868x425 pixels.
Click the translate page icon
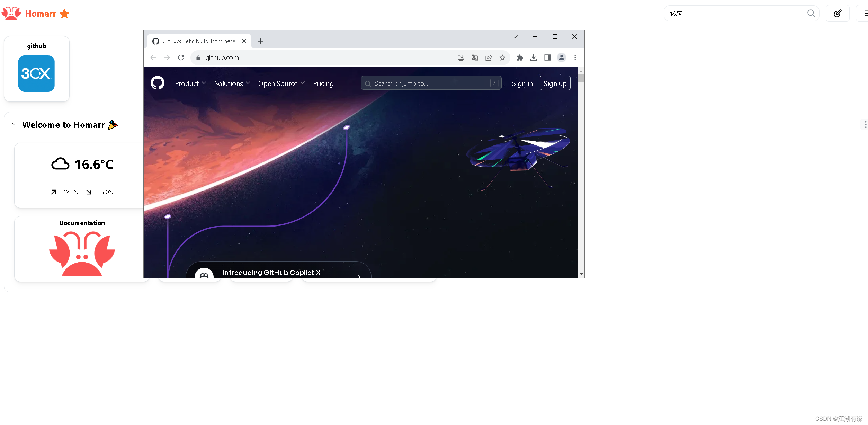click(x=475, y=58)
